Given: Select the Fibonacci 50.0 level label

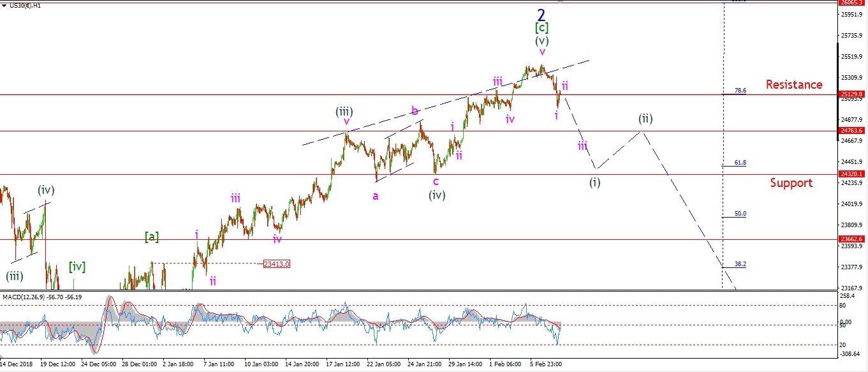Looking at the screenshot, I should point(740,214).
